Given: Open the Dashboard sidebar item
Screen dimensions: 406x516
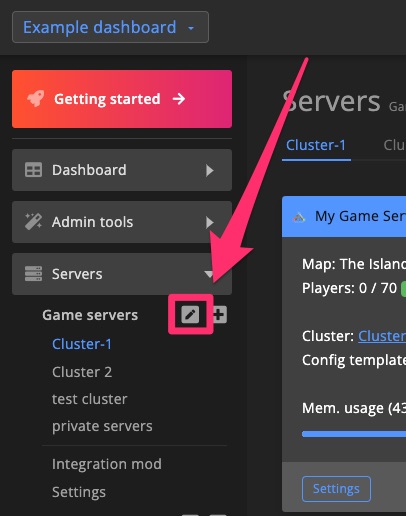Looking at the screenshot, I should [x=122, y=170].
